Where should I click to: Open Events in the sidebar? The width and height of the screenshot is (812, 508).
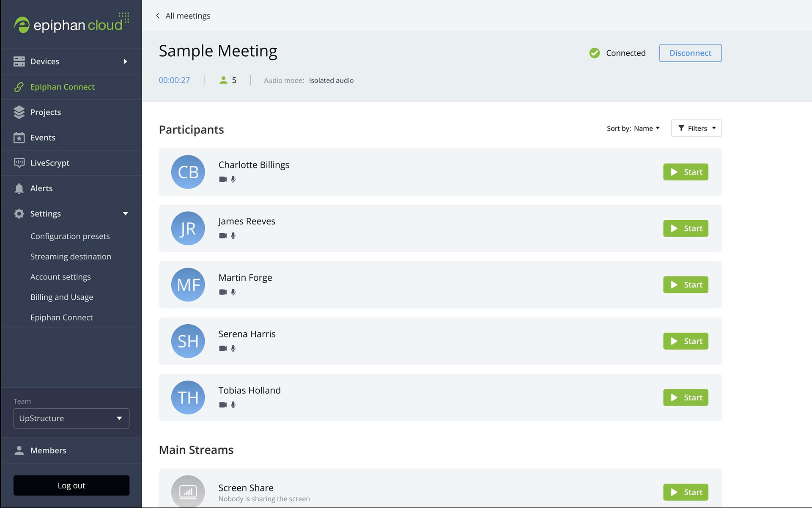tap(71, 138)
